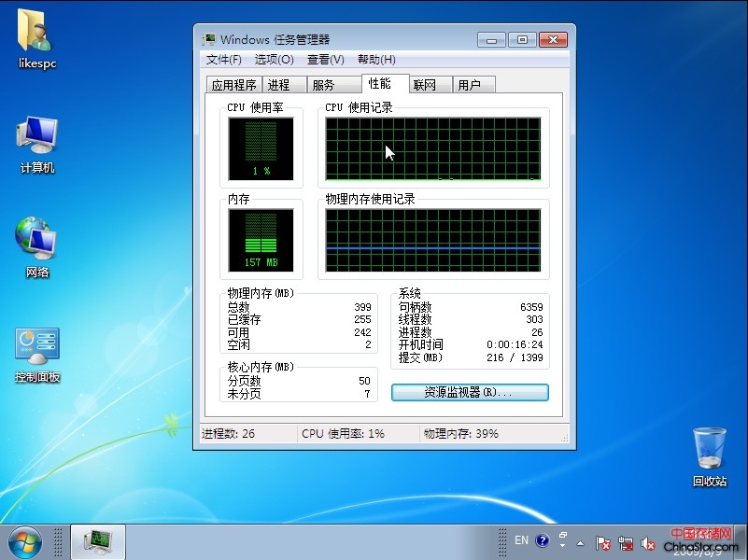Open the 查看(V) menu
Viewport: 748px width, 560px height.
tap(325, 60)
